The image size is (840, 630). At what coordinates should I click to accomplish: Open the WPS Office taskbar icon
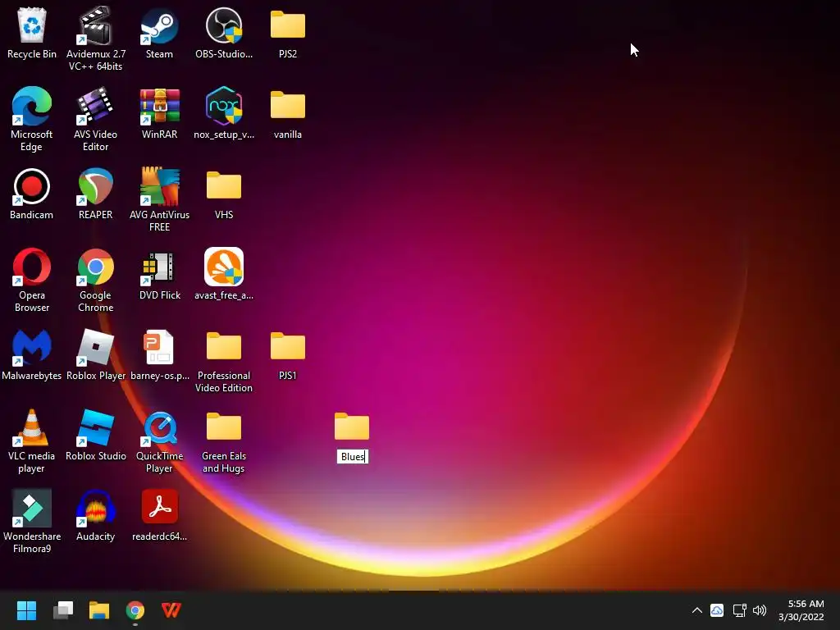(171, 610)
